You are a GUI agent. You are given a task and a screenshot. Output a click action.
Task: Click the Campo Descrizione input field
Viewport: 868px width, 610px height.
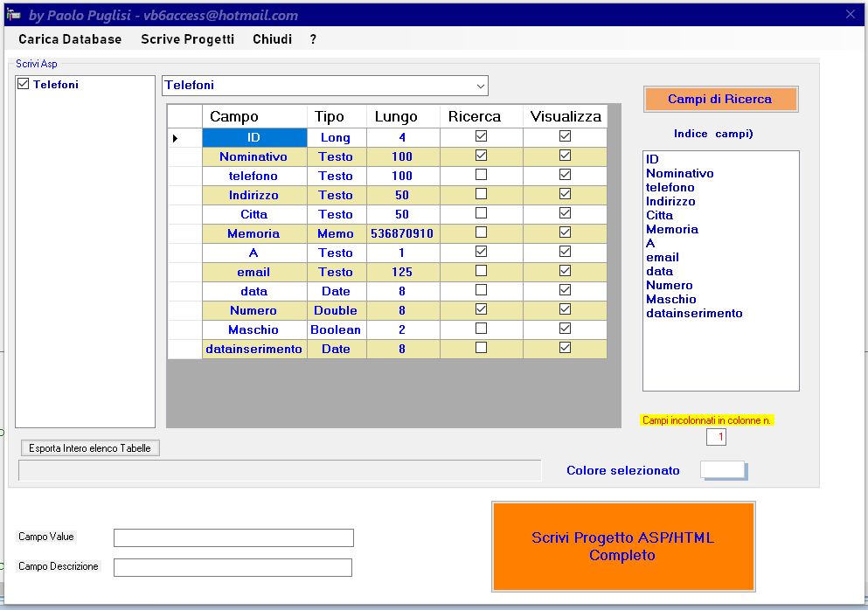(233, 567)
